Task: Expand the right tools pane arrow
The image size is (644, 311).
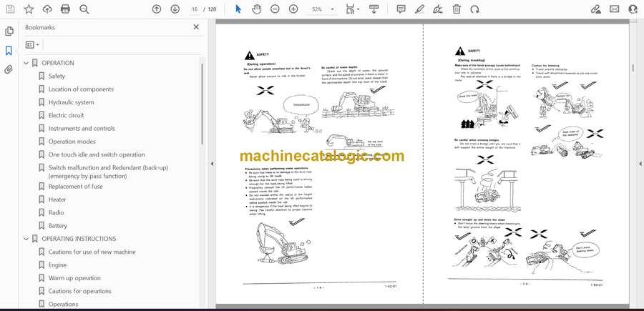Action: (640, 164)
